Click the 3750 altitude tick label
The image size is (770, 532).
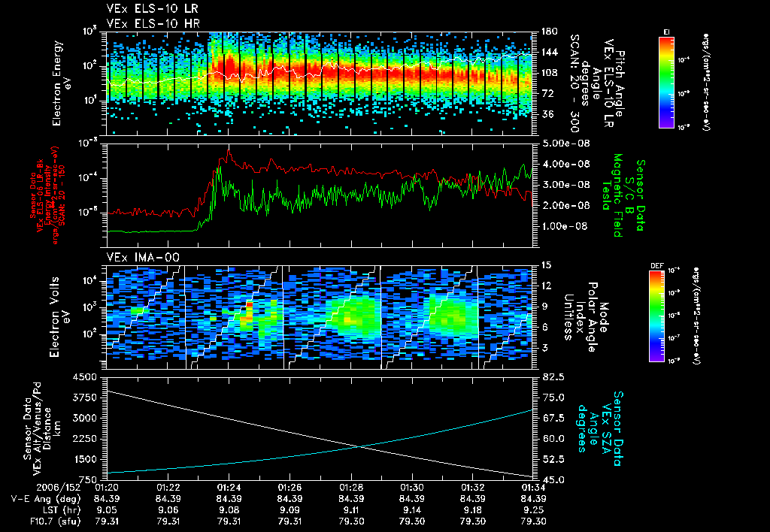click(x=84, y=397)
